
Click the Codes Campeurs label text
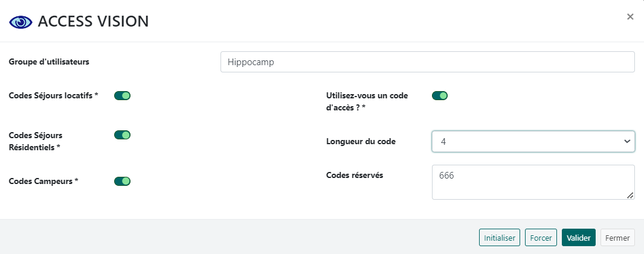[43, 181]
